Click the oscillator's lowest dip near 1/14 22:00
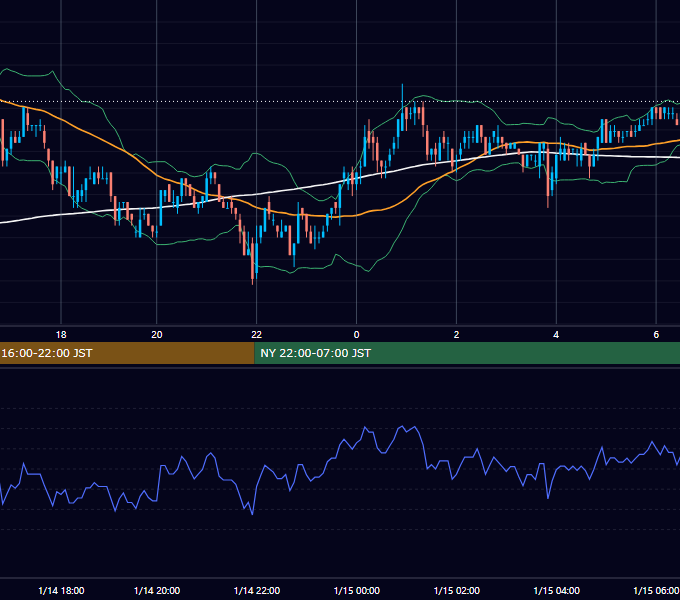The height and width of the screenshot is (600, 680). tap(252, 514)
